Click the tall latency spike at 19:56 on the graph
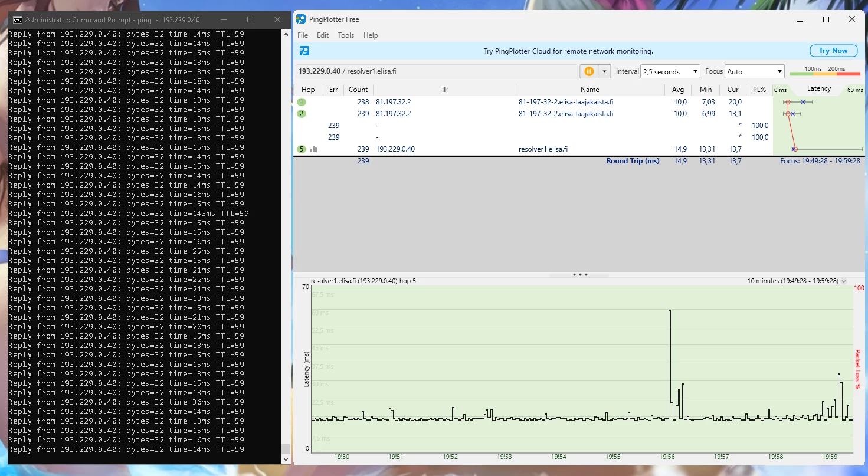The width and height of the screenshot is (868, 476). click(670, 364)
